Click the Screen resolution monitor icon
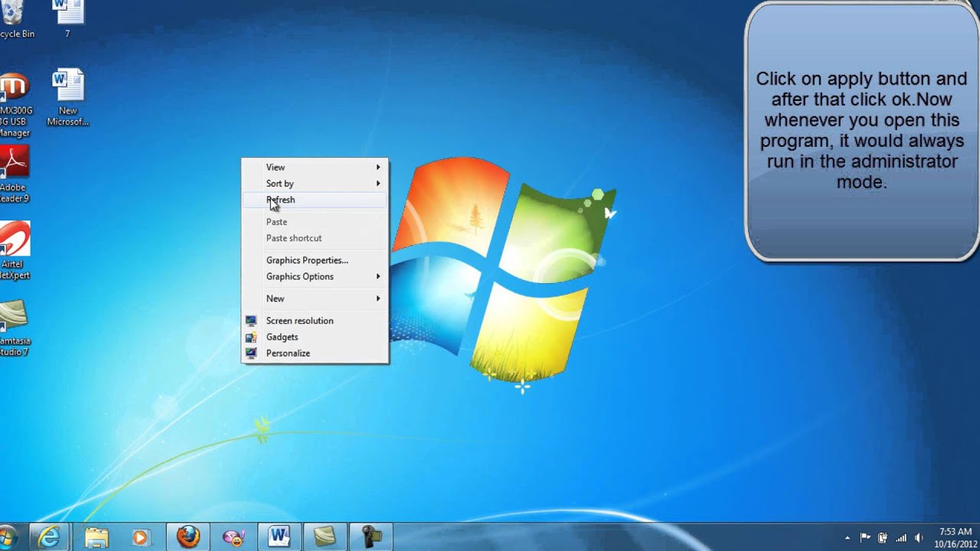The width and height of the screenshot is (980, 551). click(x=250, y=321)
